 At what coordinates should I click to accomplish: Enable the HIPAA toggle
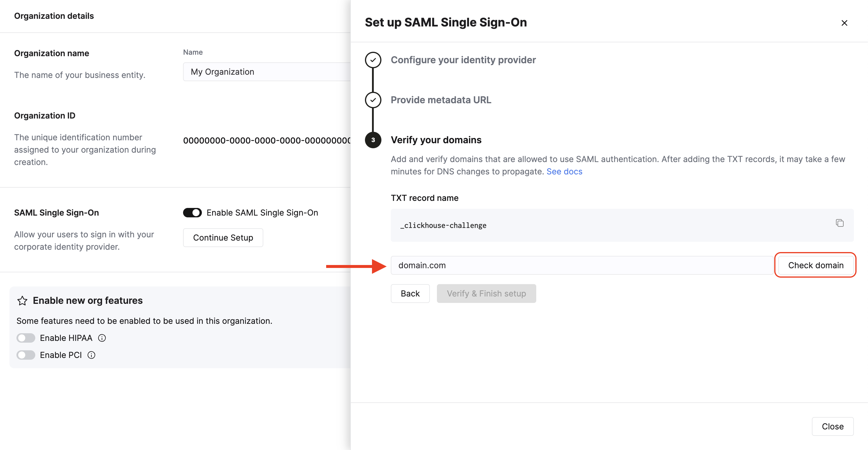[x=26, y=338]
